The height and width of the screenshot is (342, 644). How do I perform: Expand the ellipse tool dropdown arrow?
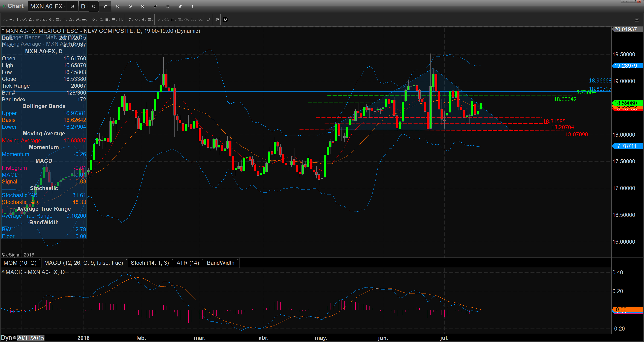[54, 21]
